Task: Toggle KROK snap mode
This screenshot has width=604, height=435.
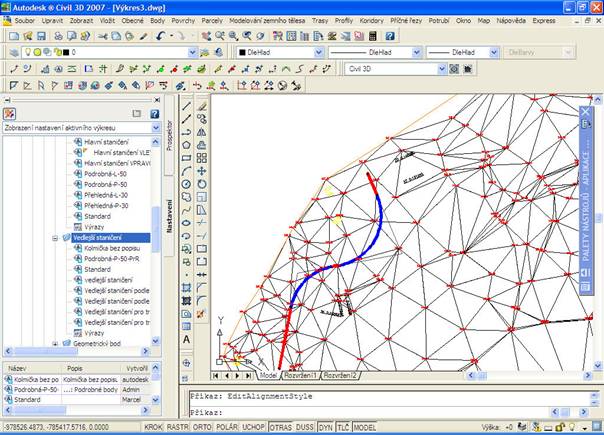Action: 153,427
